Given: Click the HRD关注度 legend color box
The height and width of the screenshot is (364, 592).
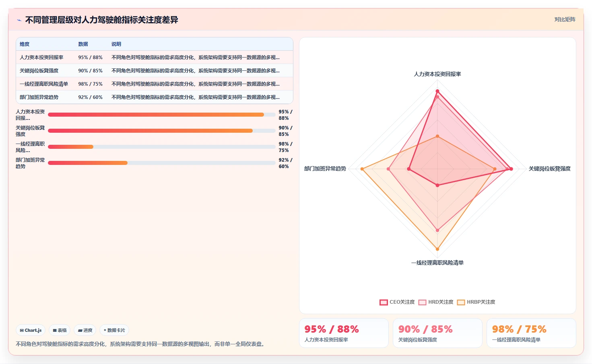Looking at the screenshot, I should click(x=422, y=302).
